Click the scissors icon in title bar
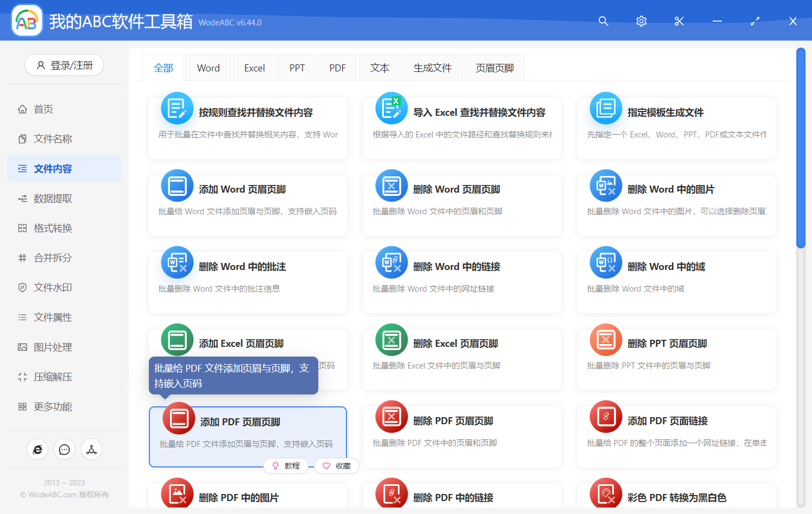The width and height of the screenshot is (812, 514). tap(679, 21)
